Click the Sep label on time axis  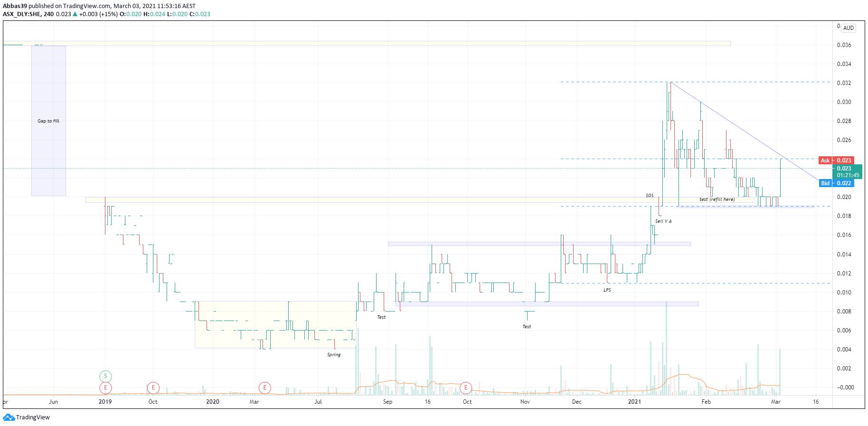tap(388, 402)
